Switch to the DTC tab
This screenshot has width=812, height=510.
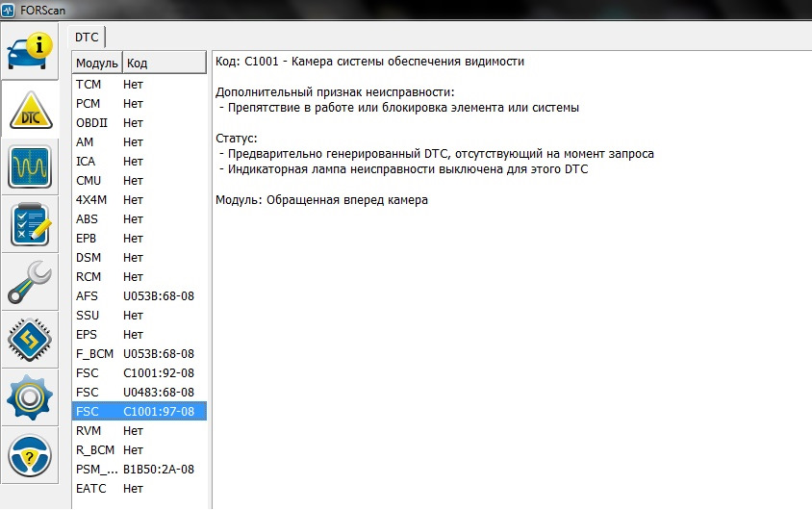pyautogui.click(x=87, y=38)
